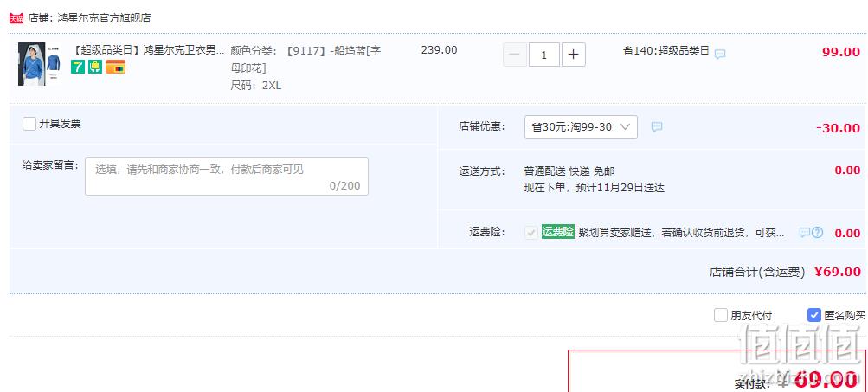Open the blue sweatshirt product thumbnail

point(39,64)
